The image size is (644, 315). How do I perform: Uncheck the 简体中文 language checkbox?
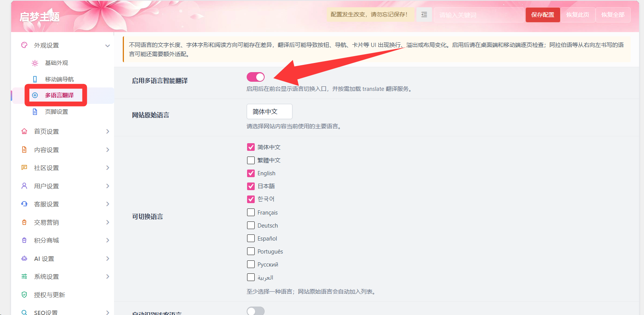[251, 147]
